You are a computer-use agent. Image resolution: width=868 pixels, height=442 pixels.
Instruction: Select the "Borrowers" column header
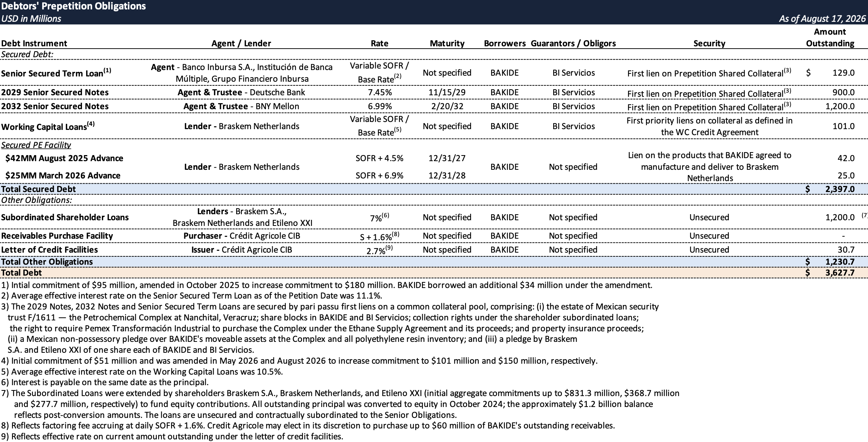click(505, 43)
